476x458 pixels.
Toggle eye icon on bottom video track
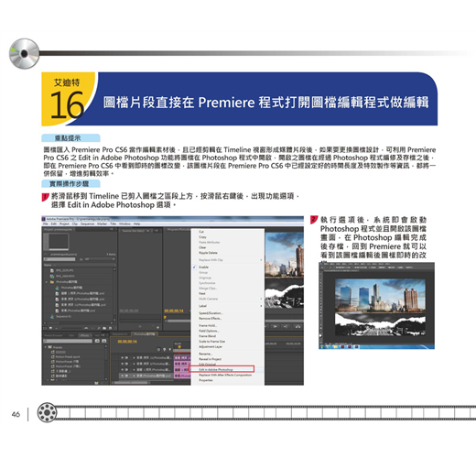pos(123,376)
